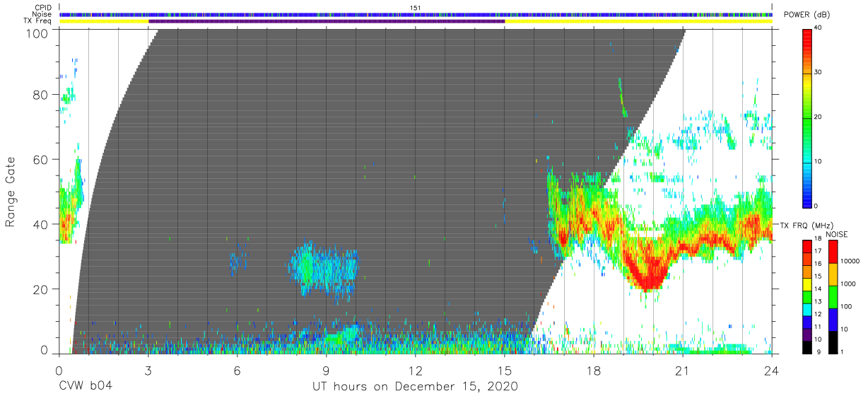868x401 pixels.
Task: Click the 80 label on Range Gate axis
Action: [x=40, y=95]
